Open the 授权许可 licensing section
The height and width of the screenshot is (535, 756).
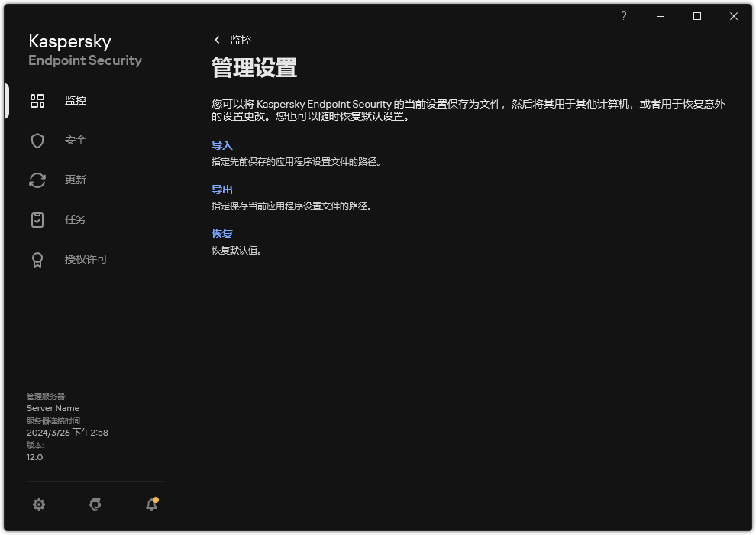tap(86, 259)
